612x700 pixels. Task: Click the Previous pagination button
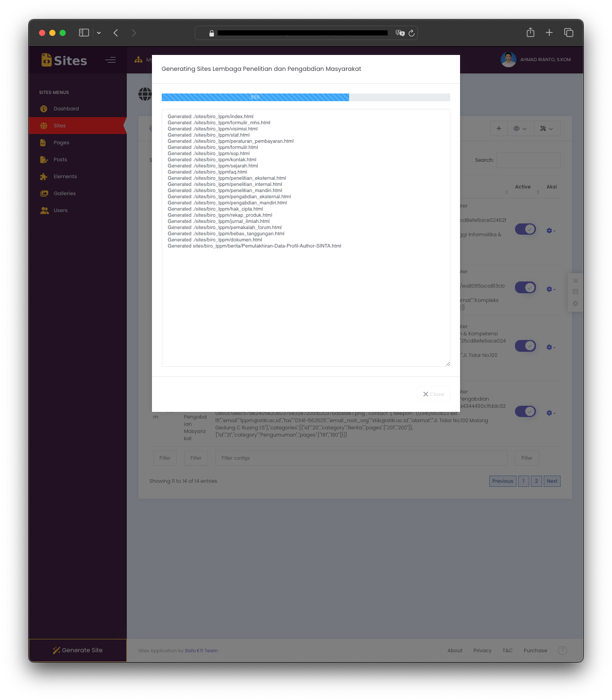(502, 481)
